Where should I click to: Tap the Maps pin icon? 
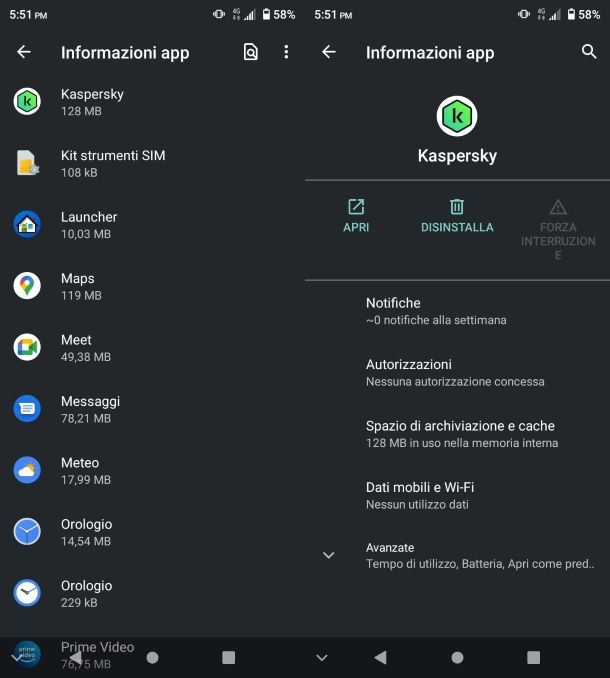point(27,286)
